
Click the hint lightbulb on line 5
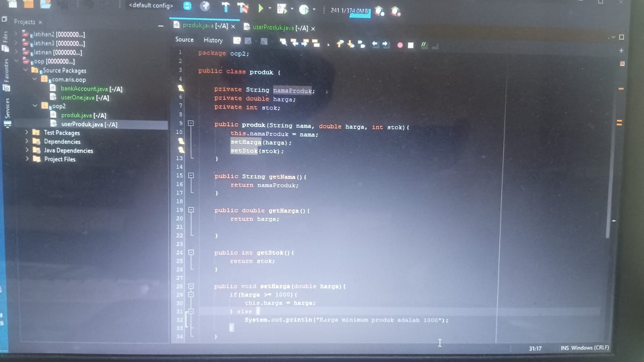[181, 88]
